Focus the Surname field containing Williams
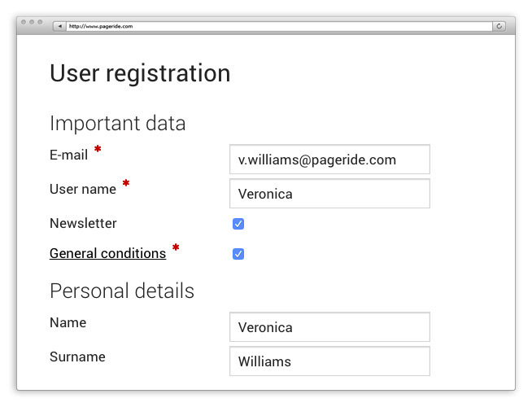This screenshot has width=532, height=407. click(329, 361)
